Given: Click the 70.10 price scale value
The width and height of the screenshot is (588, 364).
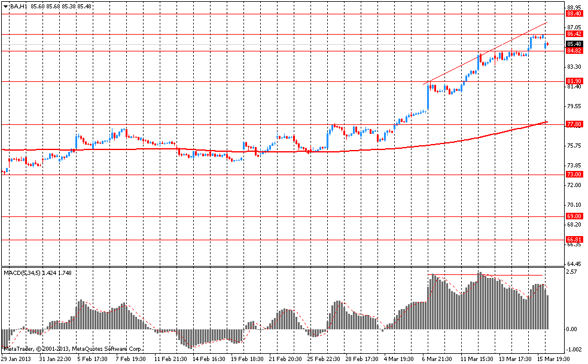Looking at the screenshot, I should pyautogui.click(x=574, y=204).
